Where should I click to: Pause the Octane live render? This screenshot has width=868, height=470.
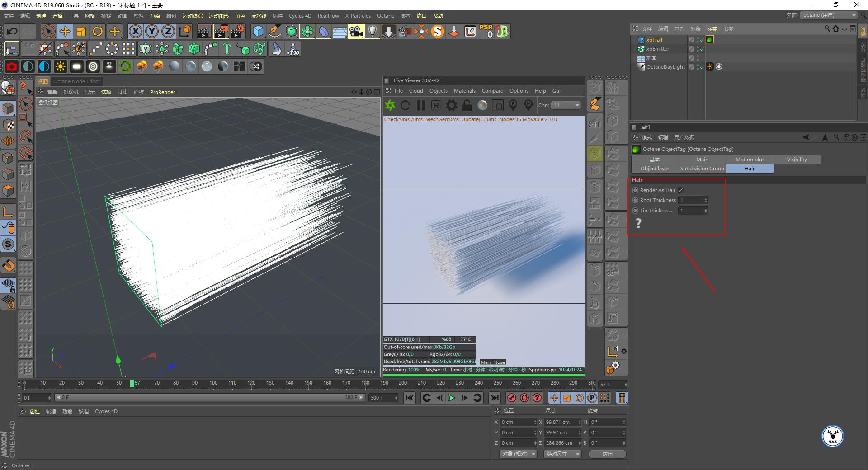(420, 105)
